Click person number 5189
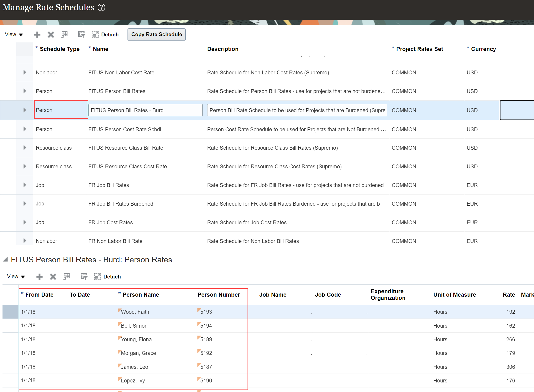534x392 pixels. tap(206, 339)
